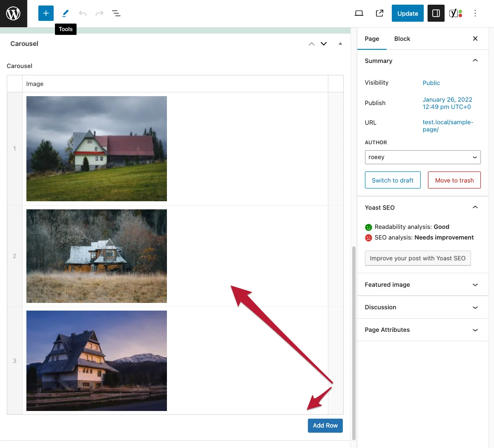Click the Update button
Viewport: 494px width, 448px height.
pos(408,13)
